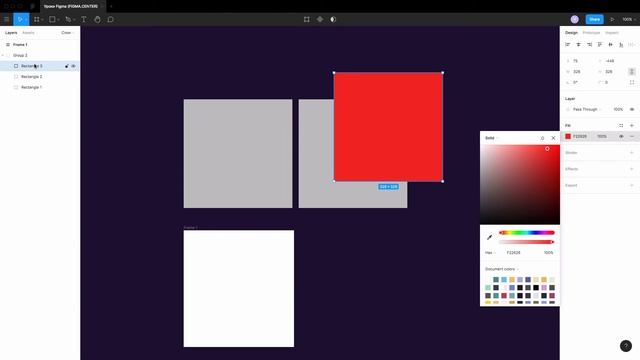Open the Solid fill type dropdown
The image size is (640, 360).
click(491, 138)
